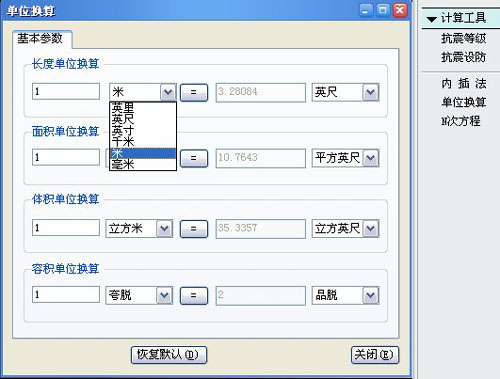Open the 英尺 target length unit dropdown

click(x=371, y=92)
